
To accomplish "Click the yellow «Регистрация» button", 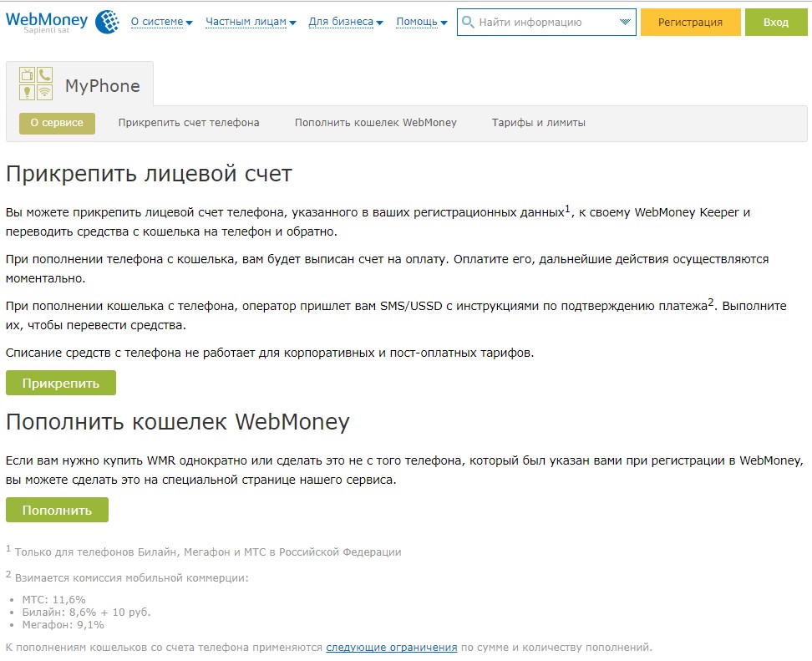I will (x=690, y=23).
